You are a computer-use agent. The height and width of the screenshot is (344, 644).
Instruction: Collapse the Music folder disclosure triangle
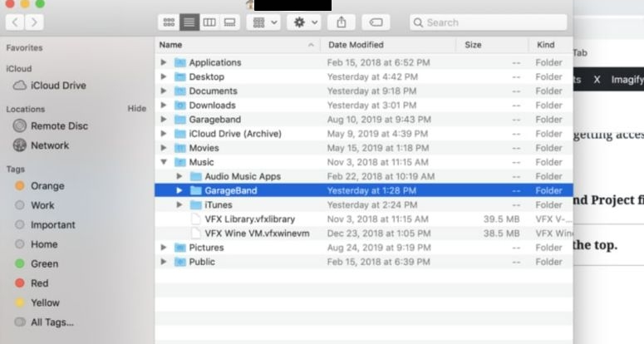[164, 162]
